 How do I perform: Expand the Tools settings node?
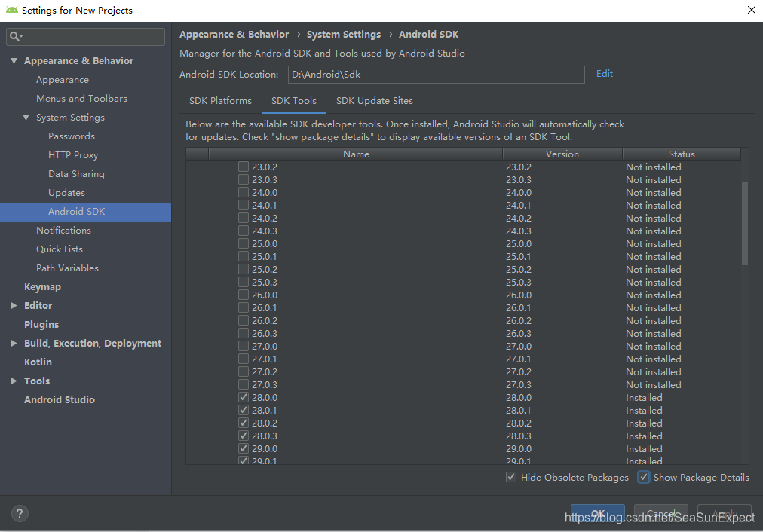click(14, 381)
